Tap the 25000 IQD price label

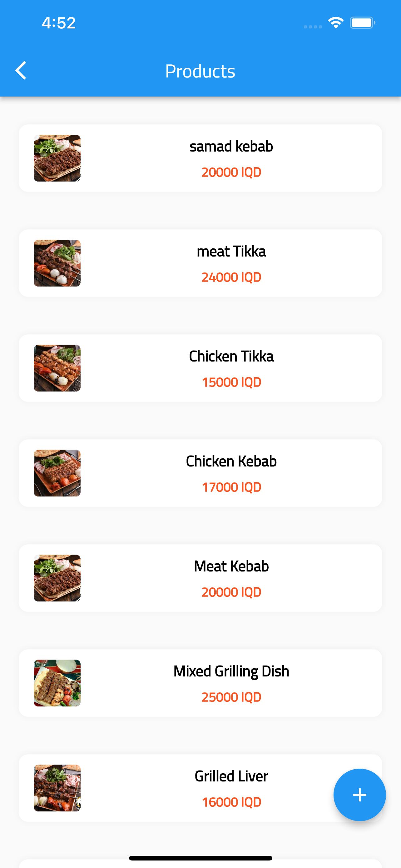click(231, 697)
